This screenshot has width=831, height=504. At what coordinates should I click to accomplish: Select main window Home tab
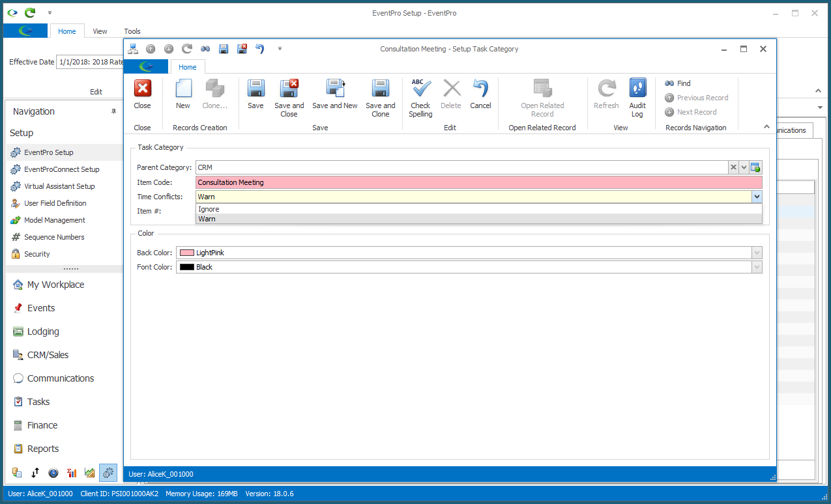click(x=67, y=31)
